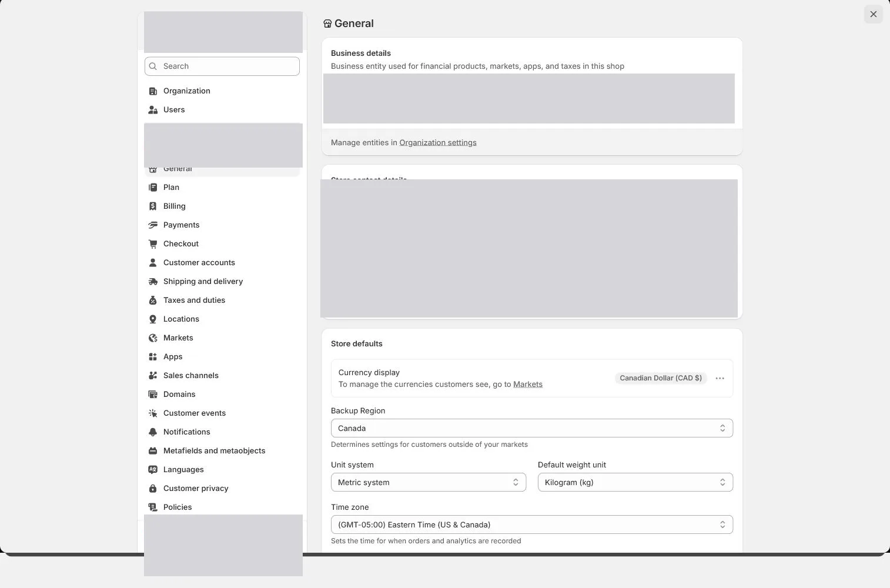The width and height of the screenshot is (890, 588).
Task: Click the Customer events cursor icon
Action: coord(153,413)
